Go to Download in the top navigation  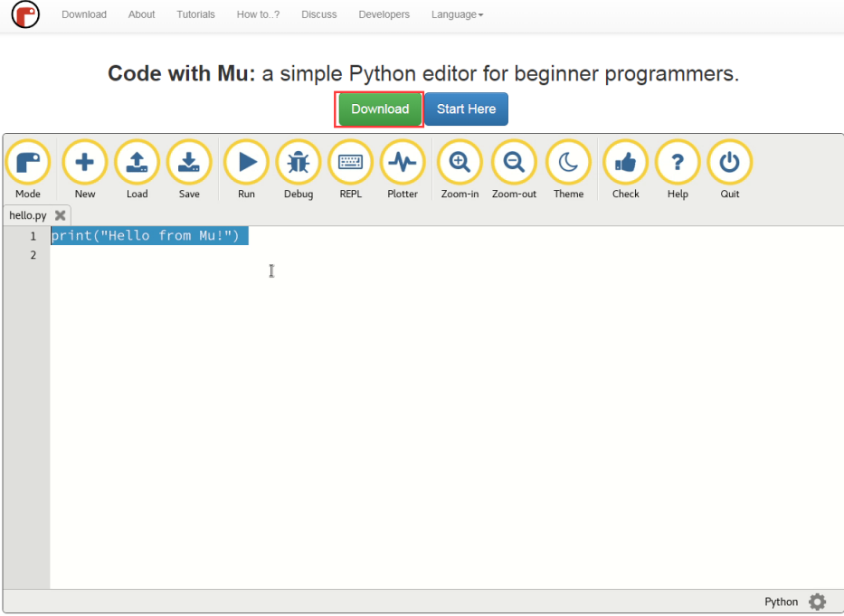84,14
